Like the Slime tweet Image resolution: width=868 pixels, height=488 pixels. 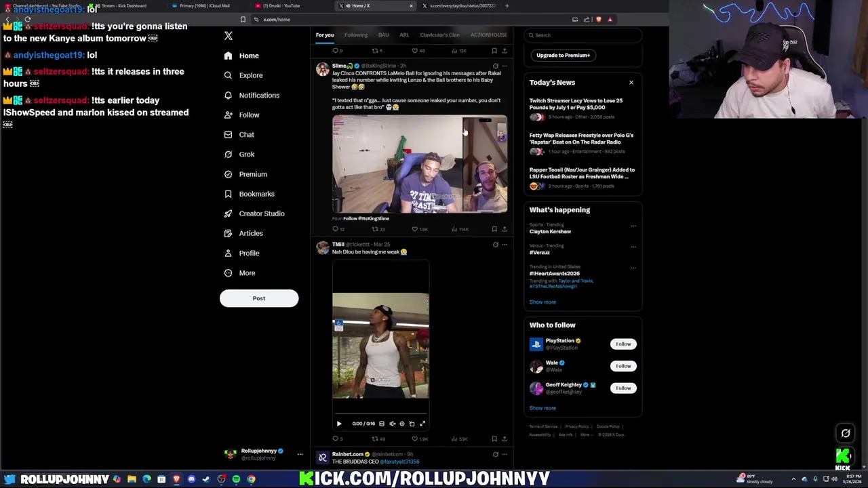420,229
